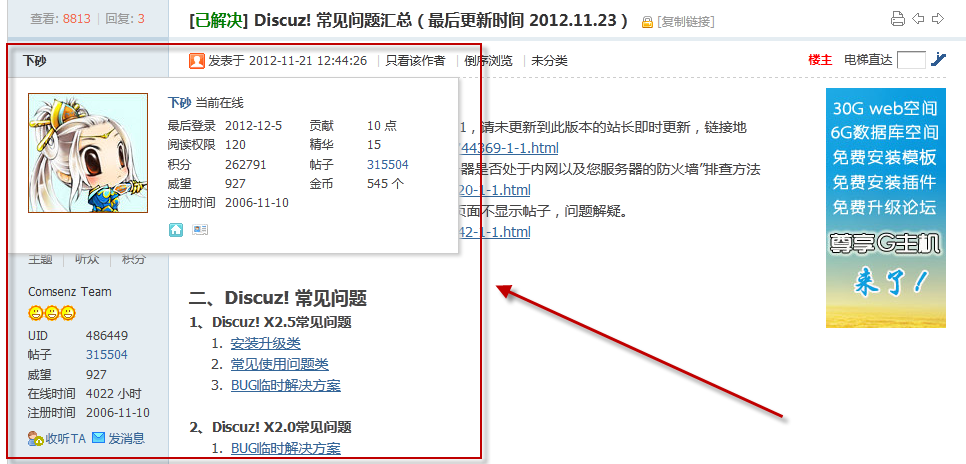Click 收听TA to follow the user
The height and width of the screenshot is (464, 966).
click(58, 437)
